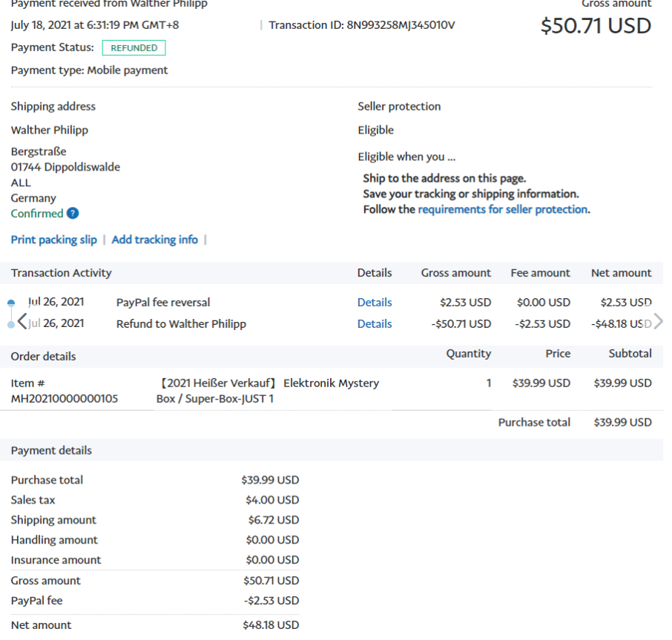This screenshot has width=672, height=640.
Task: Open requirements for seller protection link
Action: pos(503,209)
